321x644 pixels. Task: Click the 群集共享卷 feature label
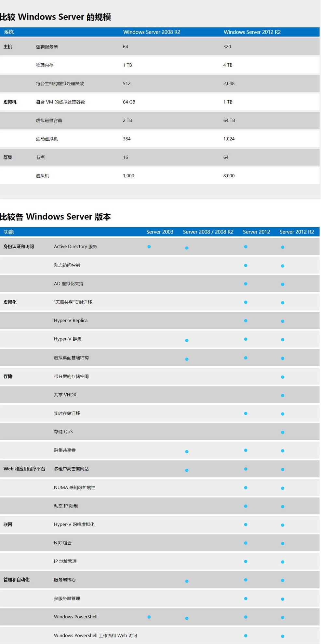(65, 450)
